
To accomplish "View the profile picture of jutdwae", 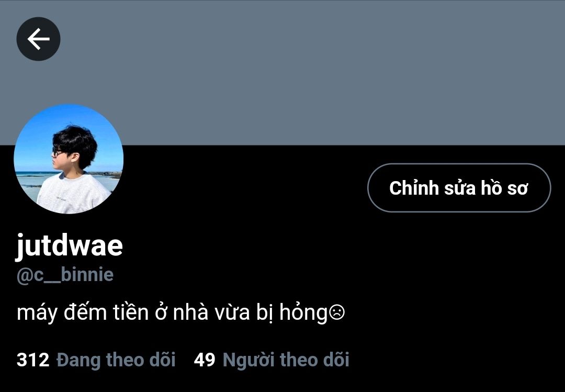I will [69, 159].
